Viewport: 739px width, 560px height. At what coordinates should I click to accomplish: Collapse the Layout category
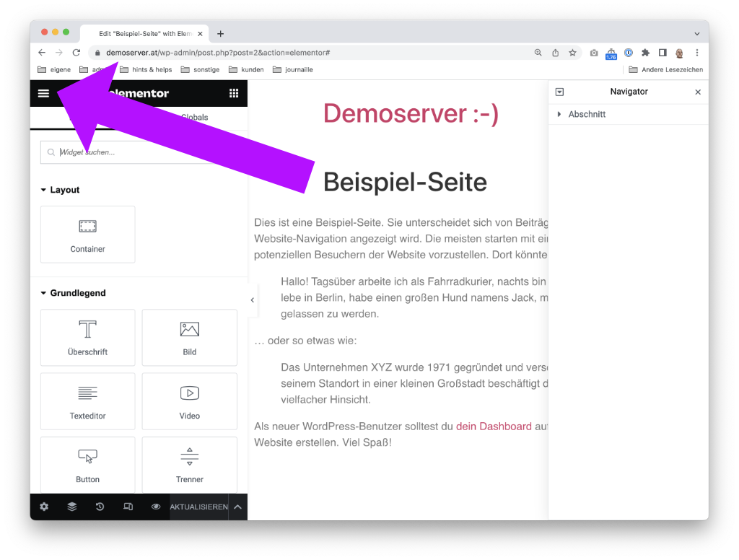coord(61,190)
